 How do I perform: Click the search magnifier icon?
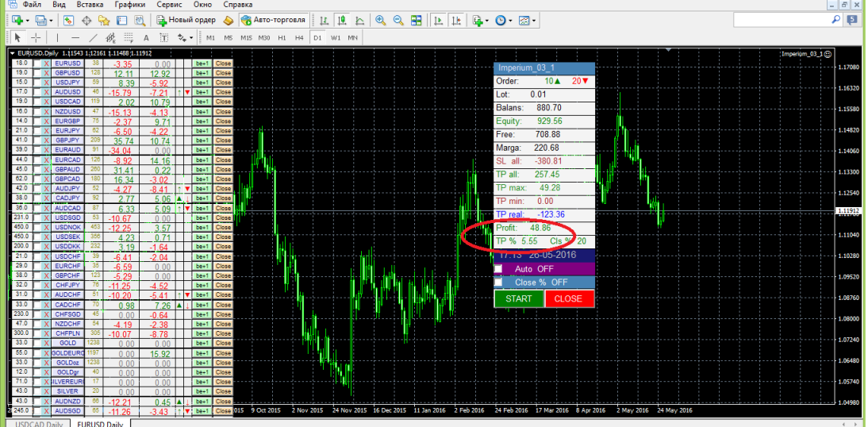click(x=836, y=19)
